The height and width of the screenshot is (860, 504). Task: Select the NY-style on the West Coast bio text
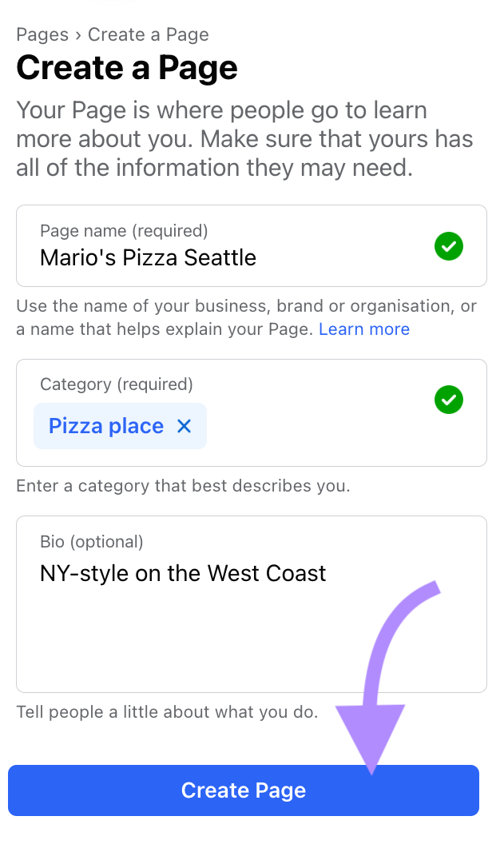pyautogui.click(x=183, y=573)
